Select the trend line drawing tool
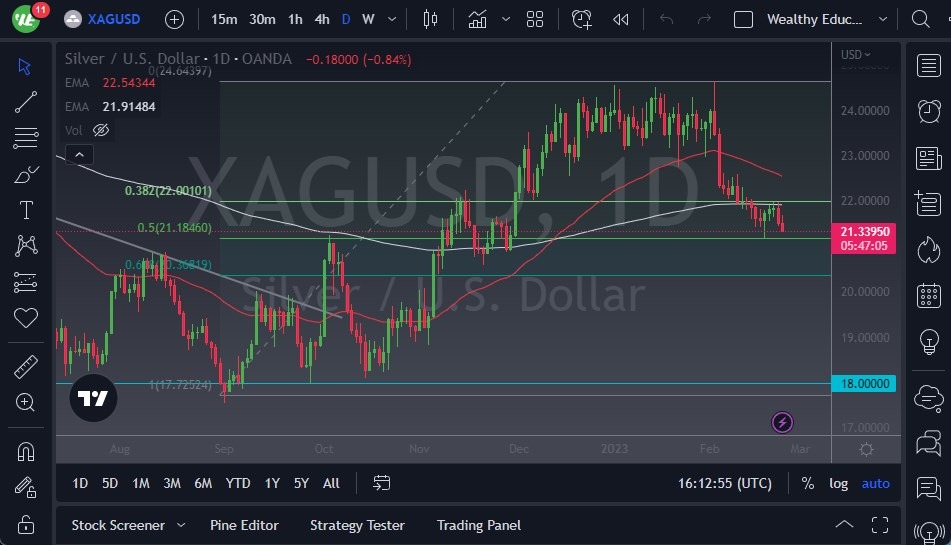951x545 pixels. 25,102
